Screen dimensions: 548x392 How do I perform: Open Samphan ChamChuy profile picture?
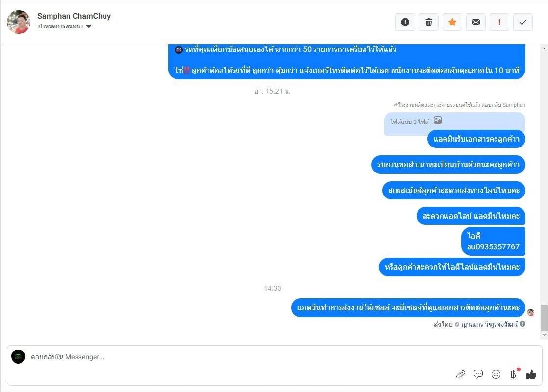click(18, 22)
